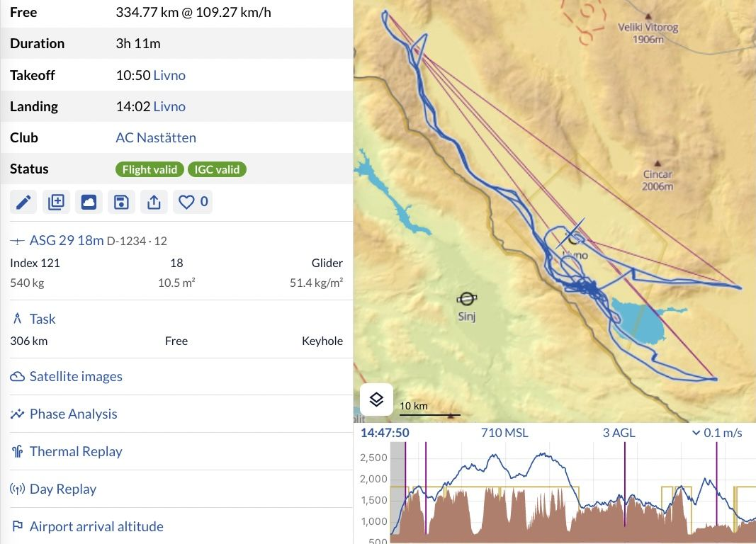The height and width of the screenshot is (544, 756).
Task: Click the add-to-collection plus icon
Action: (x=56, y=202)
